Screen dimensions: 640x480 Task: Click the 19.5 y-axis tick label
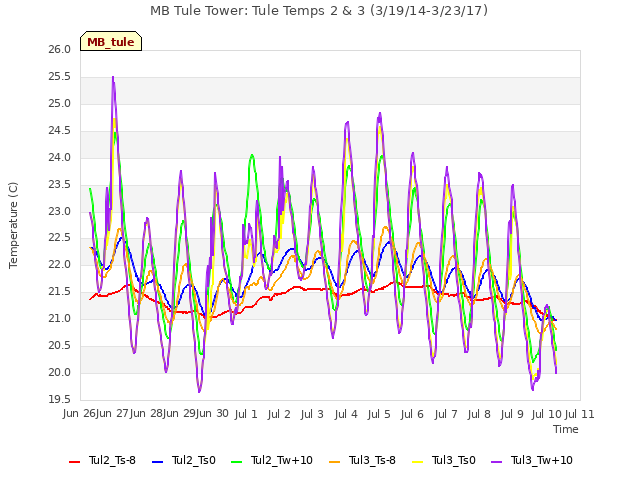[x=60, y=400]
